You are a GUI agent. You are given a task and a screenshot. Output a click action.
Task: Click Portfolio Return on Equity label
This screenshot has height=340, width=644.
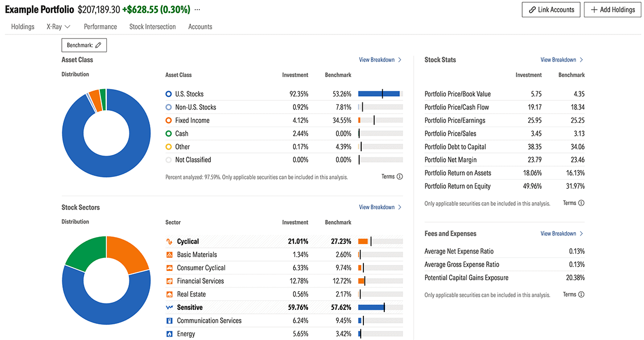click(x=457, y=186)
